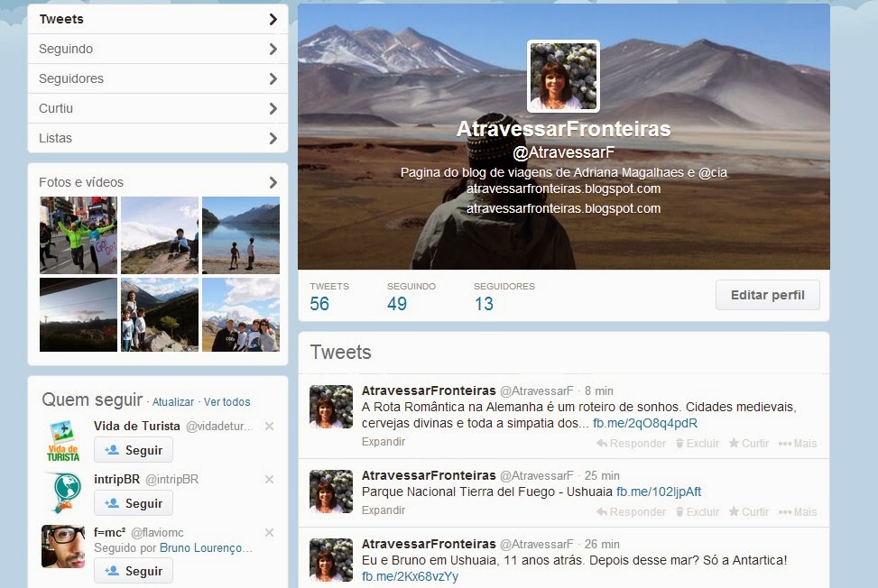Click the Seguidores count 13
The height and width of the screenshot is (588, 878).
point(484,304)
